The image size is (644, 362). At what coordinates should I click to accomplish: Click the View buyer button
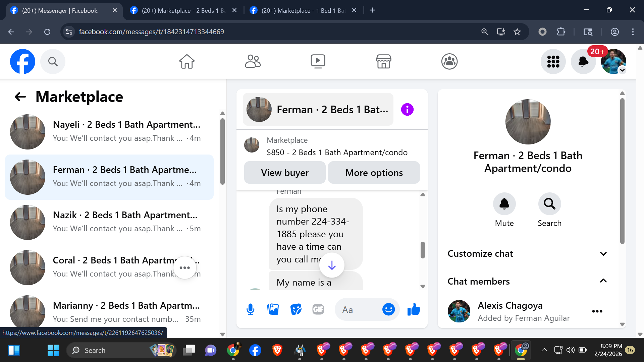tap(285, 173)
